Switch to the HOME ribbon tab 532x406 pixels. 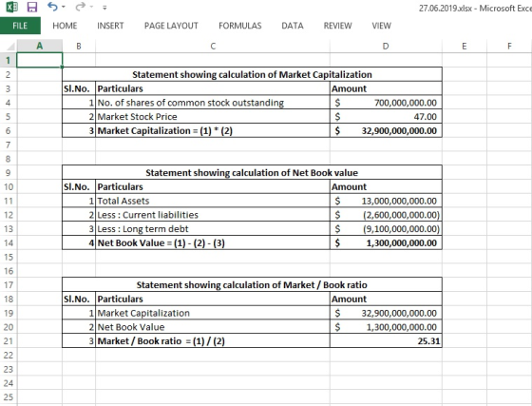[x=65, y=26]
